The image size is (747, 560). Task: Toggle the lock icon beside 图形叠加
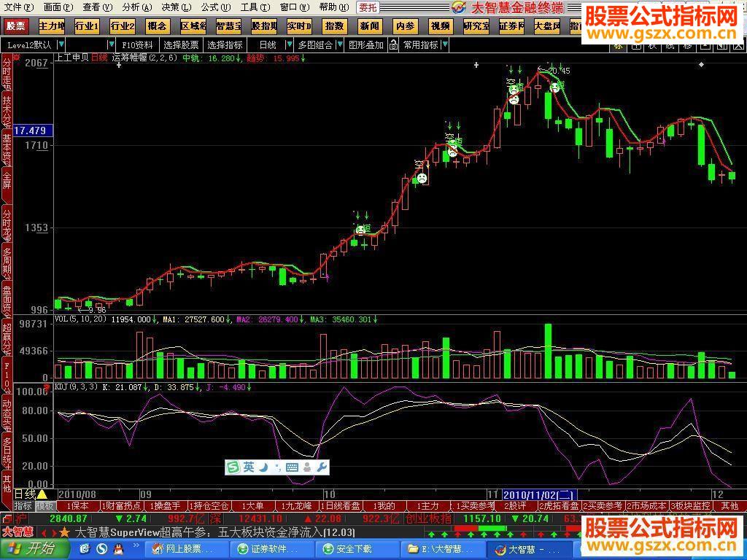[393, 44]
